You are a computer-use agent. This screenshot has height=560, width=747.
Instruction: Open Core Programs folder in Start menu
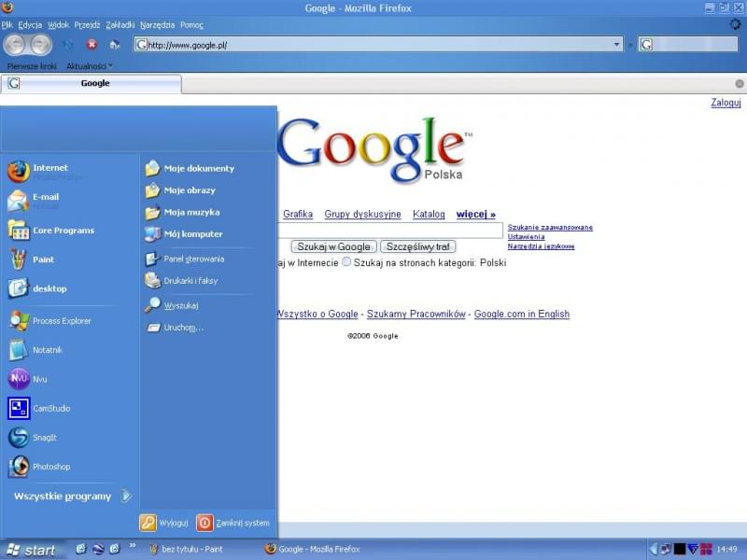coord(51,231)
